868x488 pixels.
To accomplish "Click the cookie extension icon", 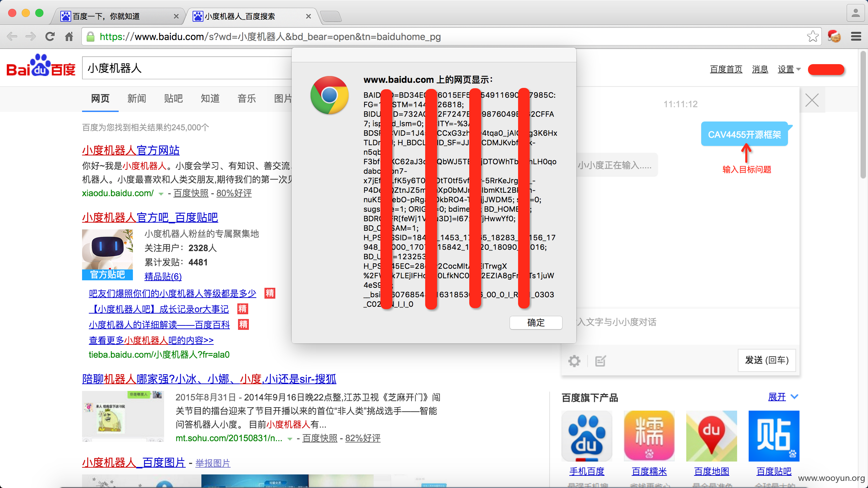I will pos(834,36).
